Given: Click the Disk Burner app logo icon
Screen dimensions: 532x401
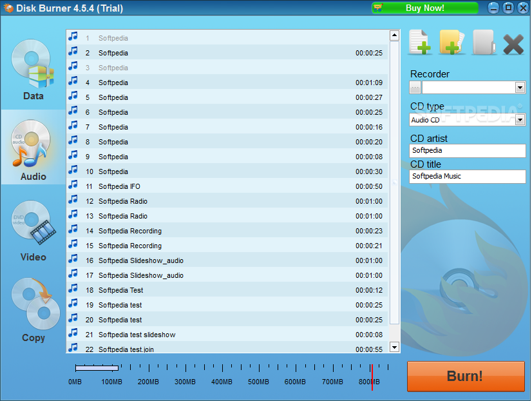Looking at the screenshot, I should coord(8,8).
